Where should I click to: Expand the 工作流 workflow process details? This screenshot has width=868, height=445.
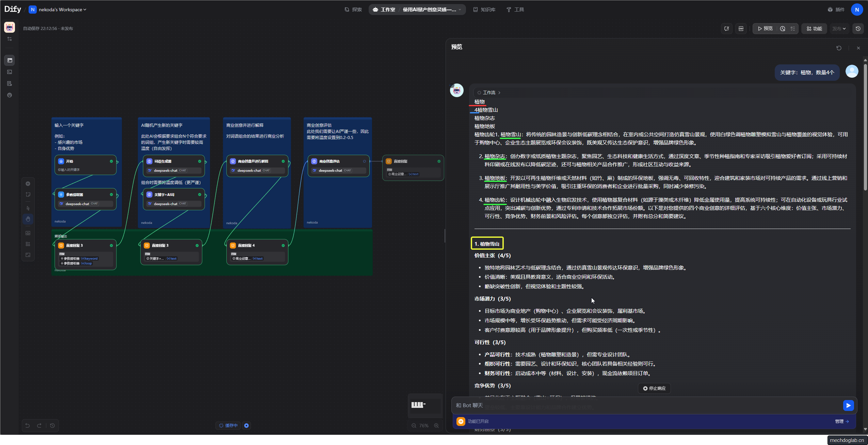click(x=489, y=93)
